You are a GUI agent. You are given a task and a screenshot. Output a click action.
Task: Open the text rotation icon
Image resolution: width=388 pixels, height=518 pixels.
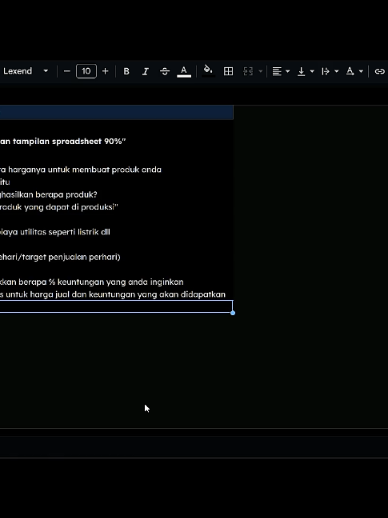click(x=350, y=71)
